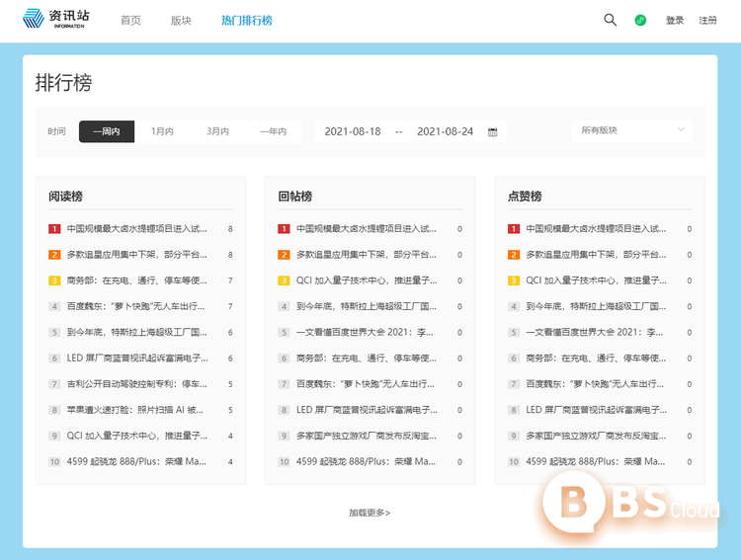
Task: Select the 1月内 time filter
Action: 162,131
